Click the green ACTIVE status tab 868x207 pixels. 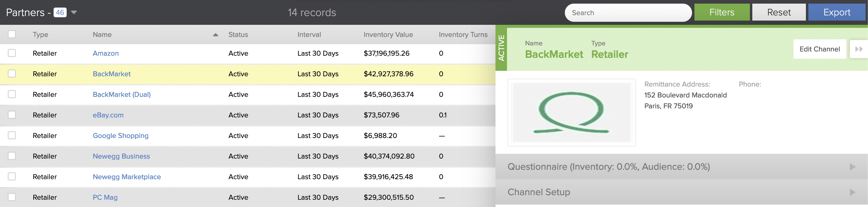click(x=501, y=48)
